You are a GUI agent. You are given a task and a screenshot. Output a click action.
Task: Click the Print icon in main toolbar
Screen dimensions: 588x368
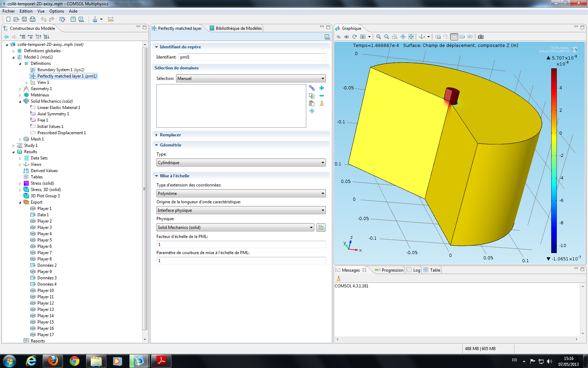coord(33,19)
